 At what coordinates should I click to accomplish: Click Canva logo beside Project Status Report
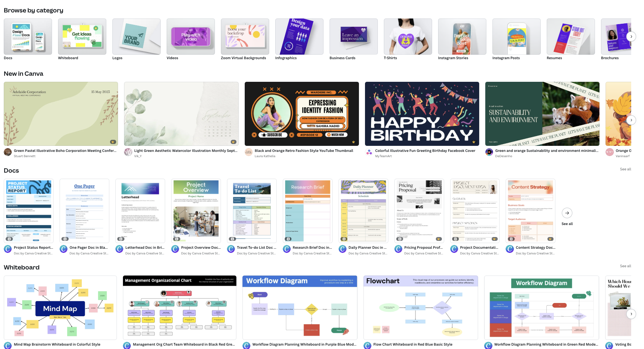coord(8,249)
